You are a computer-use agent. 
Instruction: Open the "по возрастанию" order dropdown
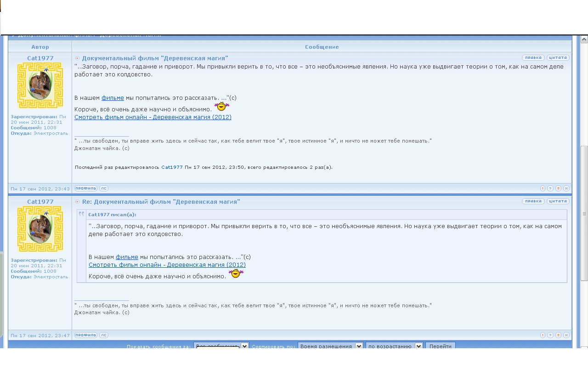(394, 346)
